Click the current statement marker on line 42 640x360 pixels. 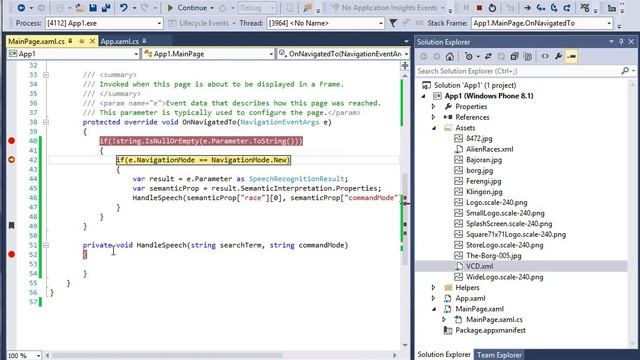(x=11, y=160)
